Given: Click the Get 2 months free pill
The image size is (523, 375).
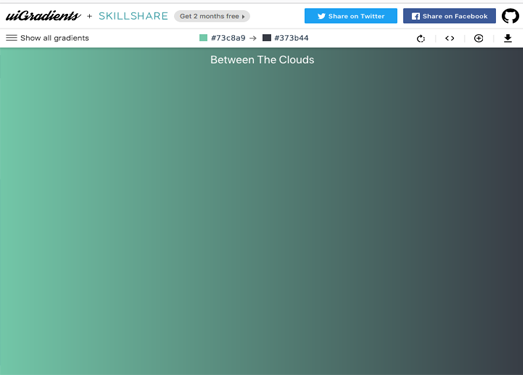Looking at the screenshot, I should coord(212,16).
